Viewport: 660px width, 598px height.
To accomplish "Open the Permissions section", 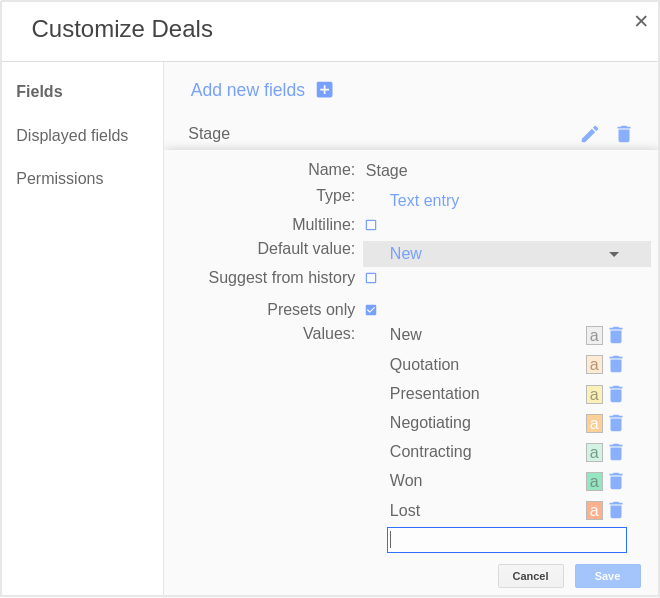I will [60, 178].
